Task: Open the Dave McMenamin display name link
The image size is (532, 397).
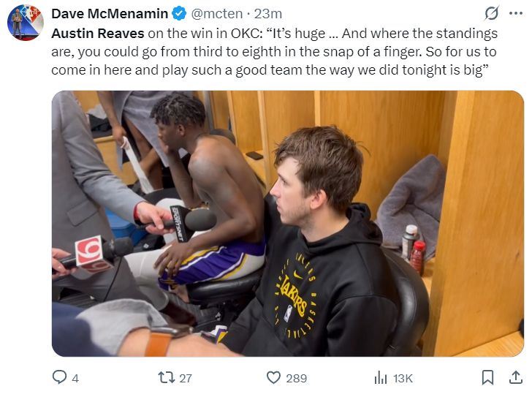Action: tap(110, 14)
